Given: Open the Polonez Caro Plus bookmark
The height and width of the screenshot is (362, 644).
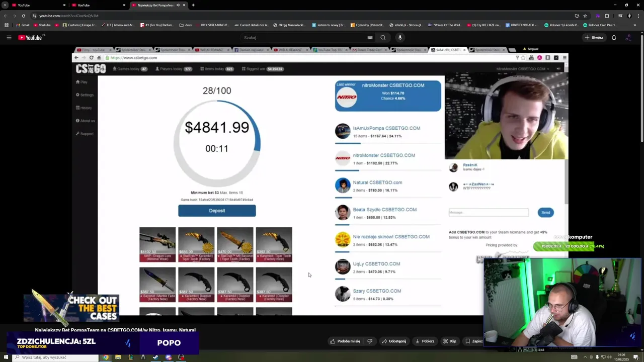Looking at the screenshot, I should [x=599, y=25].
